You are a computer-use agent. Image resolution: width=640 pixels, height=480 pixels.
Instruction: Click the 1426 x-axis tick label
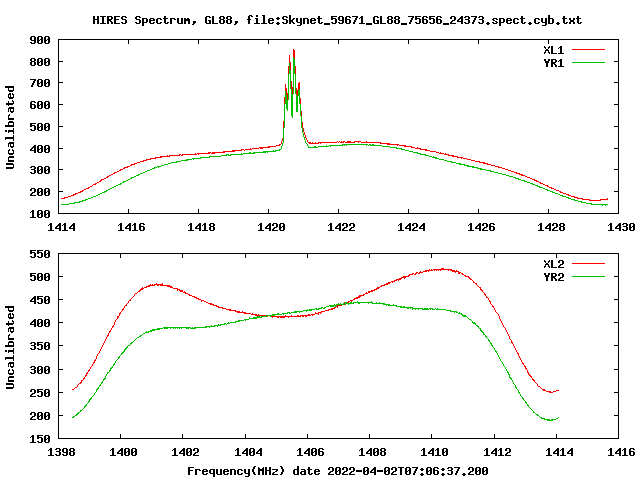[x=481, y=227]
